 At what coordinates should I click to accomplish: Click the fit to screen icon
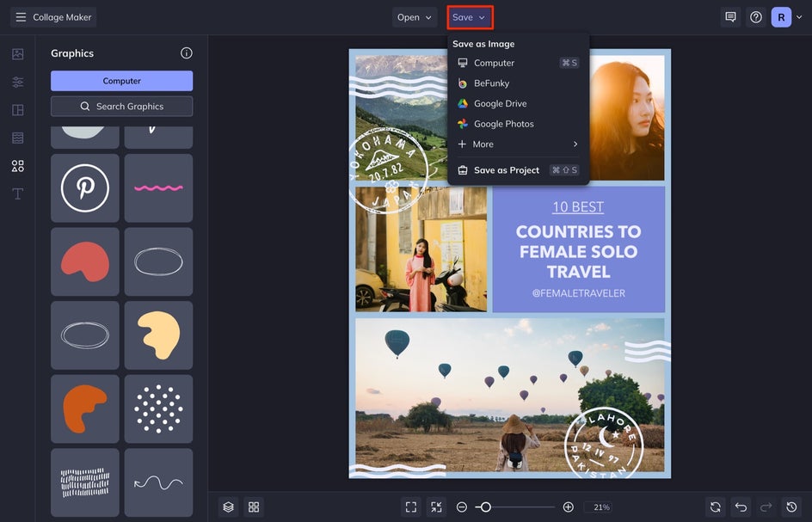[411, 507]
